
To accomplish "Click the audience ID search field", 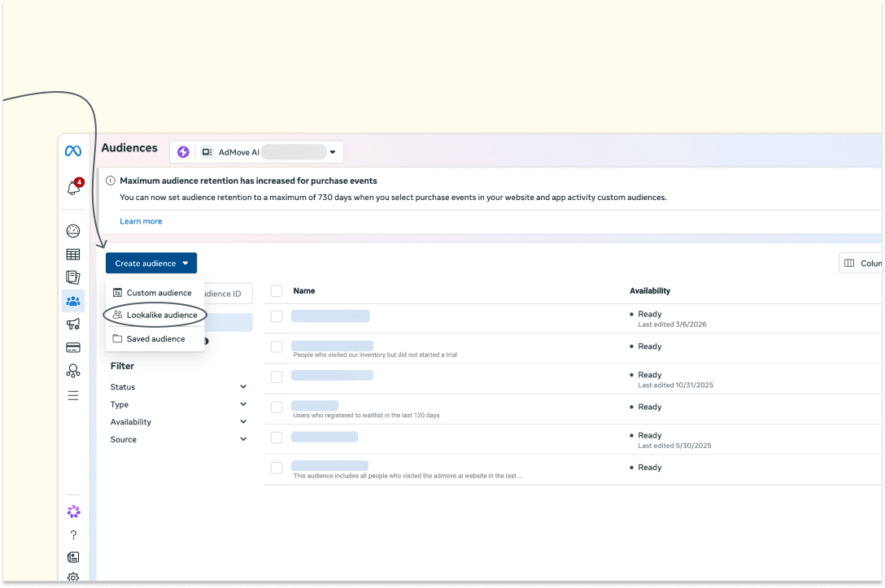I will pyautogui.click(x=228, y=294).
